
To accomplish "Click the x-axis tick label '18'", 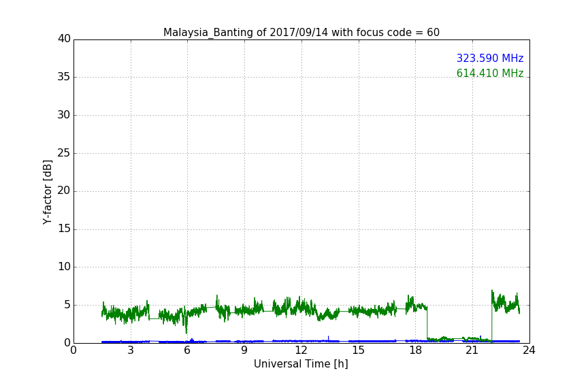I will click(x=415, y=350).
